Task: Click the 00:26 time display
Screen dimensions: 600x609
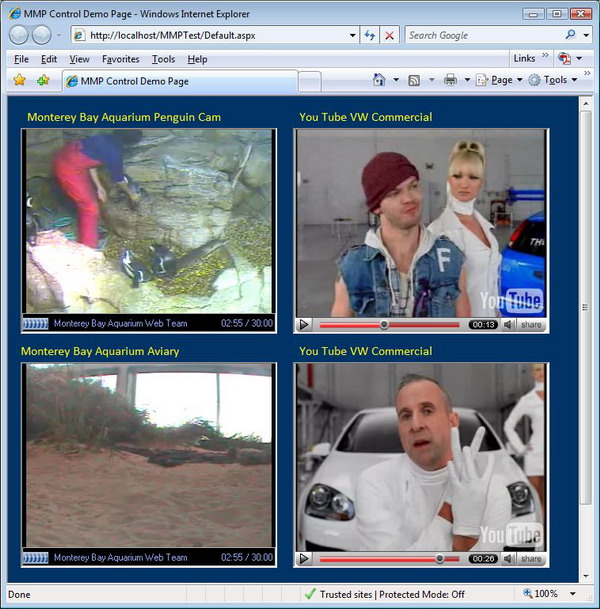Action: point(483,559)
